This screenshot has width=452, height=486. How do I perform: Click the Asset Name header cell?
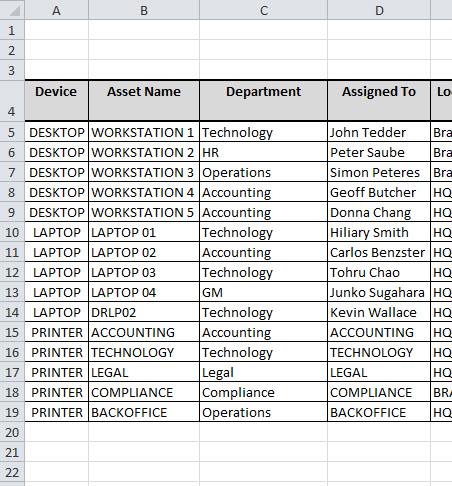pos(144,101)
